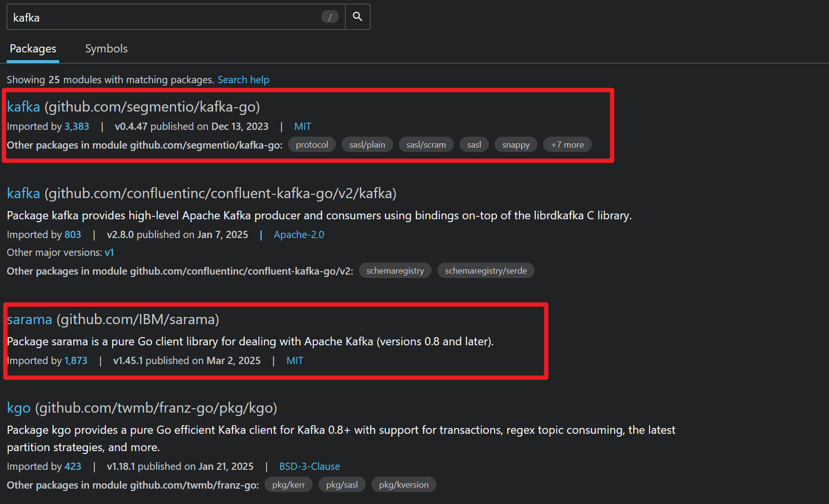Click the 'Dec 13, 2023' publish date
Screen dimensions: 829x504
tap(240, 126)
